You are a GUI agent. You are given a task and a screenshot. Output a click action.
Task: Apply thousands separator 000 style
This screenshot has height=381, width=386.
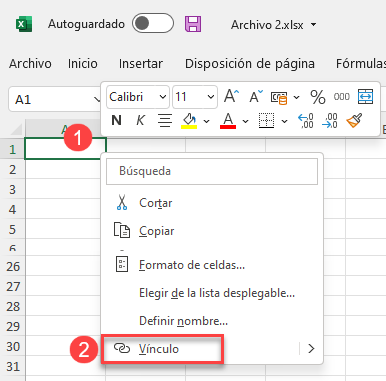point(341,97)
